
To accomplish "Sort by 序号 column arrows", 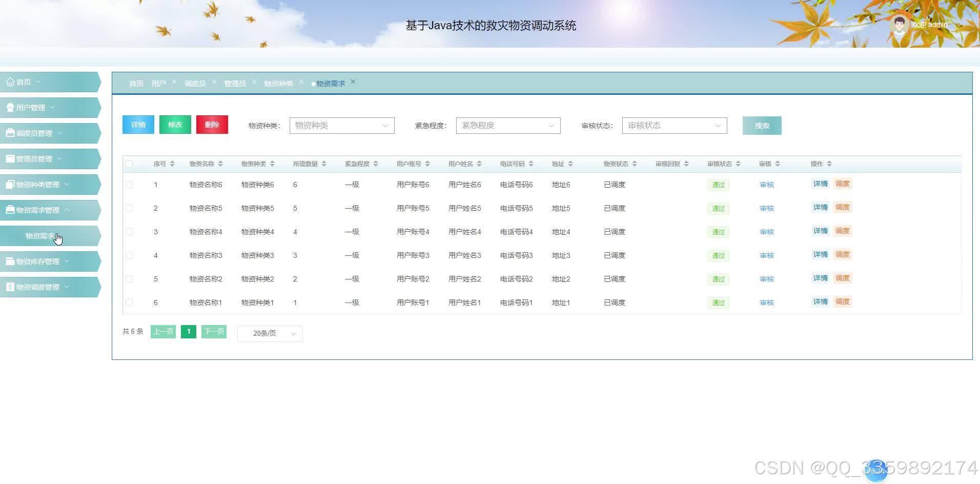I will [172, 164].
